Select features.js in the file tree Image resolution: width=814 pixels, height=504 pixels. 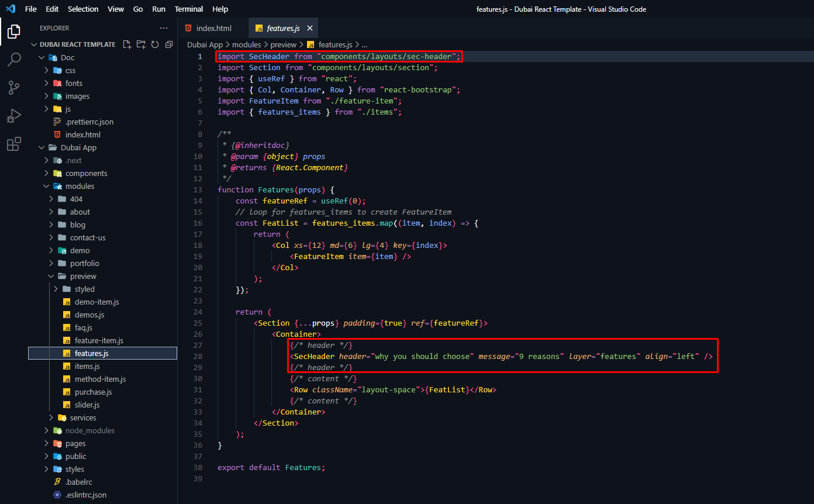point(102,353)
